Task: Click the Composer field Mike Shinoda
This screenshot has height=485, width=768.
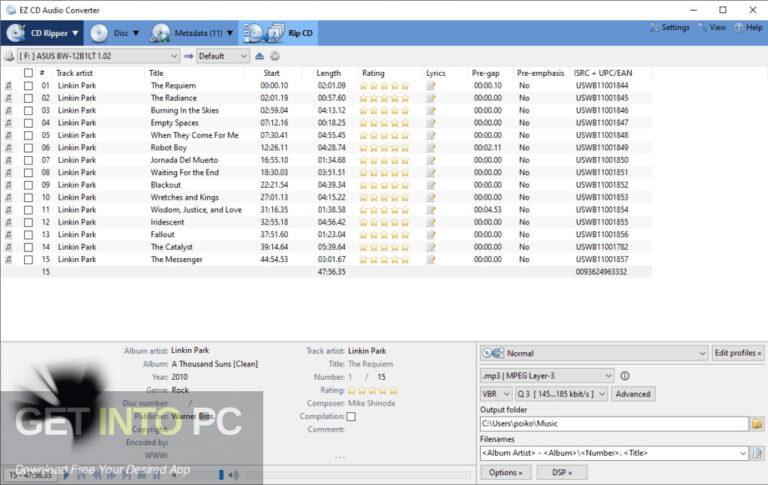Action: tap(371, 403)
